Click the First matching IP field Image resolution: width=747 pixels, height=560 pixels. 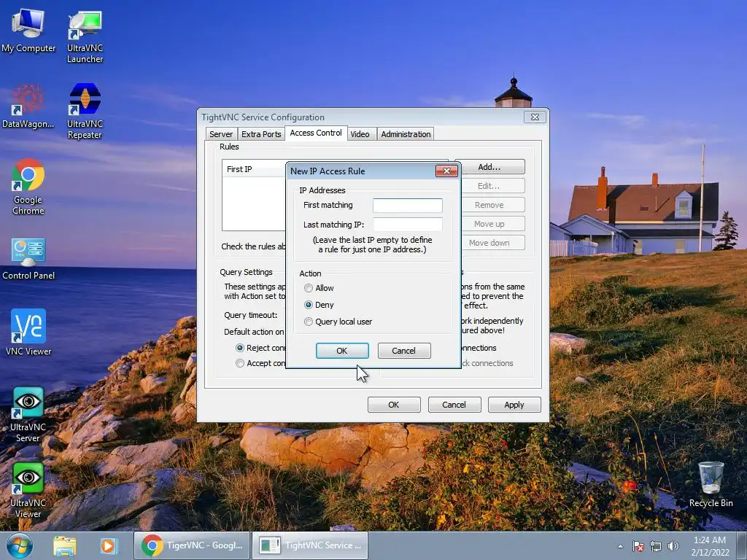pos(407,205)
